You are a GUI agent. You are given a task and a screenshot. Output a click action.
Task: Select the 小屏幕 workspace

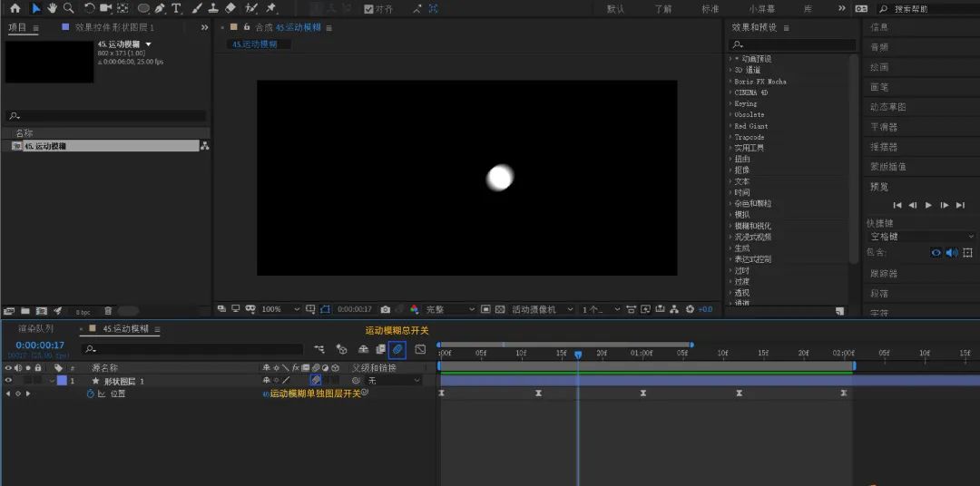(762, 9)
